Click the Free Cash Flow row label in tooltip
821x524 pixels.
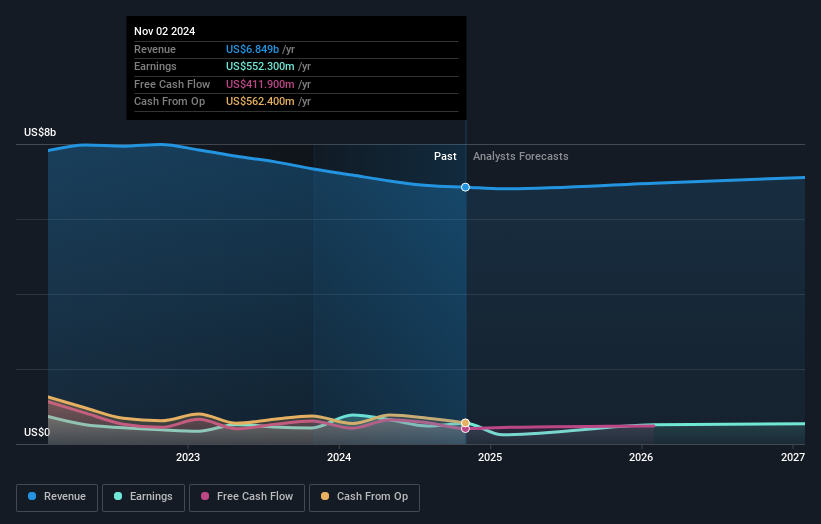point(172,84)
